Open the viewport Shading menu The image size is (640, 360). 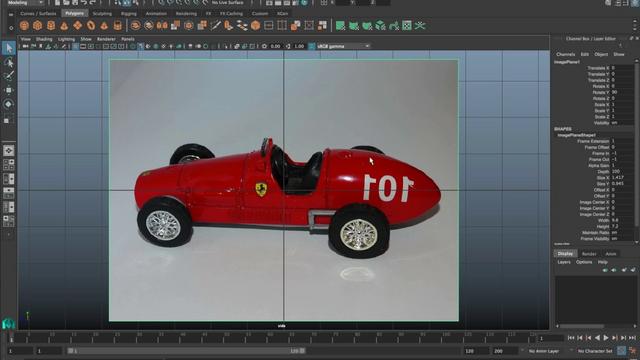point(44,39)
